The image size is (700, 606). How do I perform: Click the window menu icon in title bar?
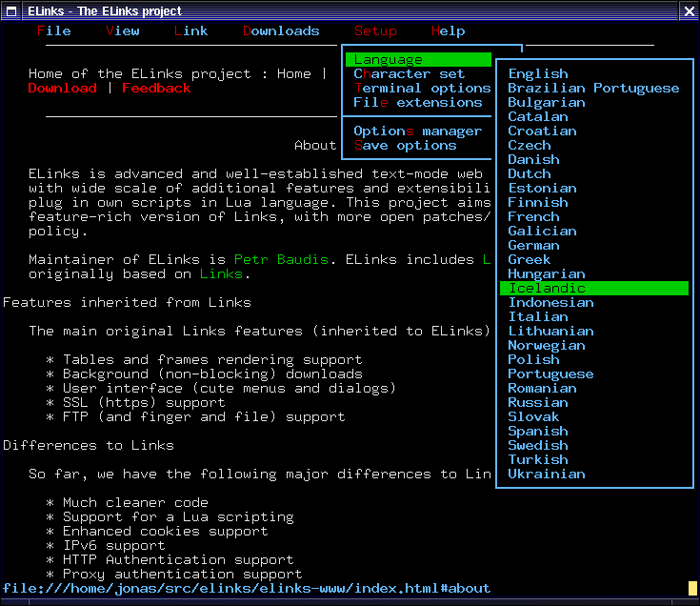tap(10, 11)
